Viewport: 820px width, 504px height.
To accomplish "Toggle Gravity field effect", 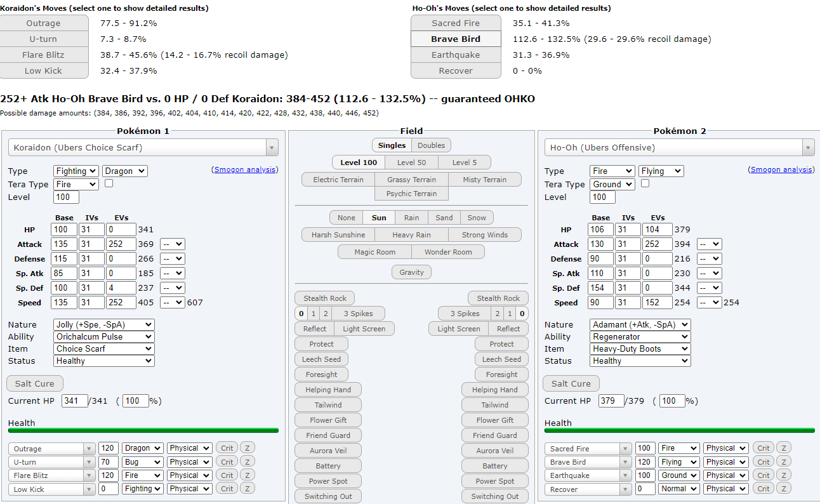I will [411, 272].
